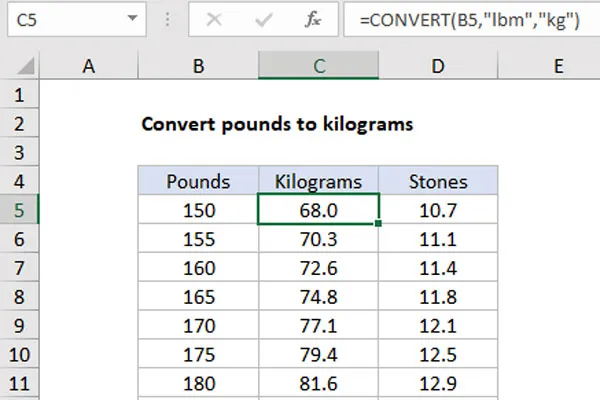The height and width of the screenshot is (400, 600).
Task: Open the Name Box dropdown arrow
Action: 132,18
